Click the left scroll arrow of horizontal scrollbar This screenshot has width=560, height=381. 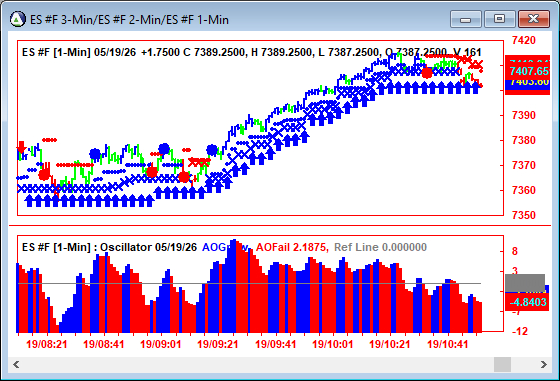pos(16,365)
